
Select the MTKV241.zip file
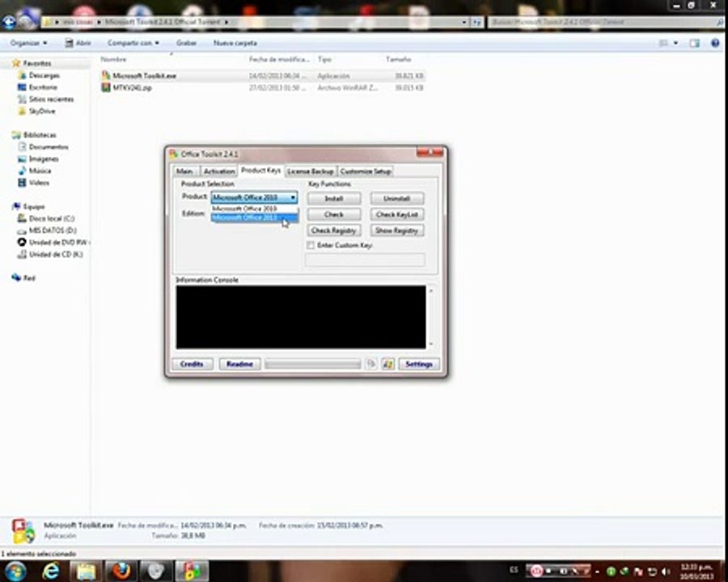pos(262,88)
